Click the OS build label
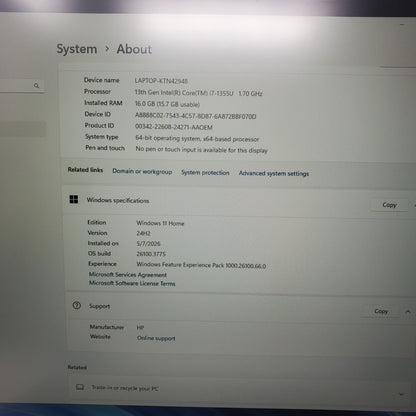Image resolution: width=416 pixels, height=416 pixels. pos(99,254)
